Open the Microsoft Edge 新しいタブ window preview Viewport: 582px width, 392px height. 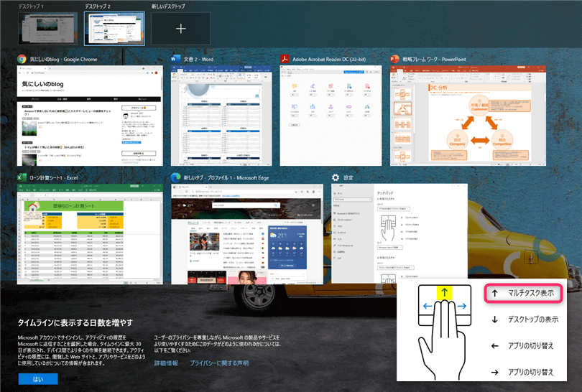tap(247, 234)
